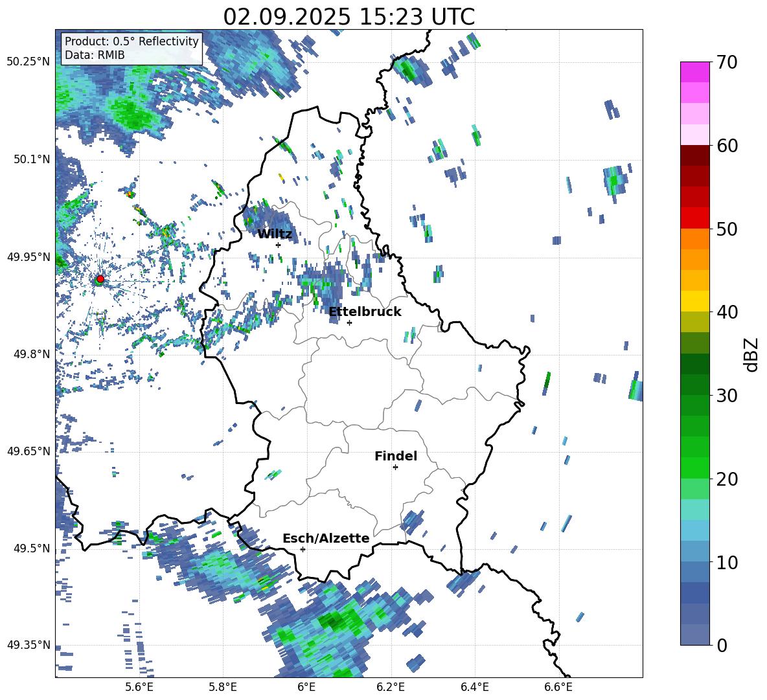Click the Esch/Alzette city label

326,539
